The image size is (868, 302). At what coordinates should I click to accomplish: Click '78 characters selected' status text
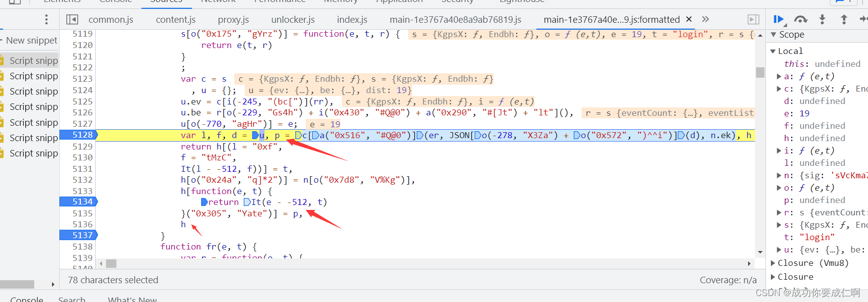[x=113, y=280]
